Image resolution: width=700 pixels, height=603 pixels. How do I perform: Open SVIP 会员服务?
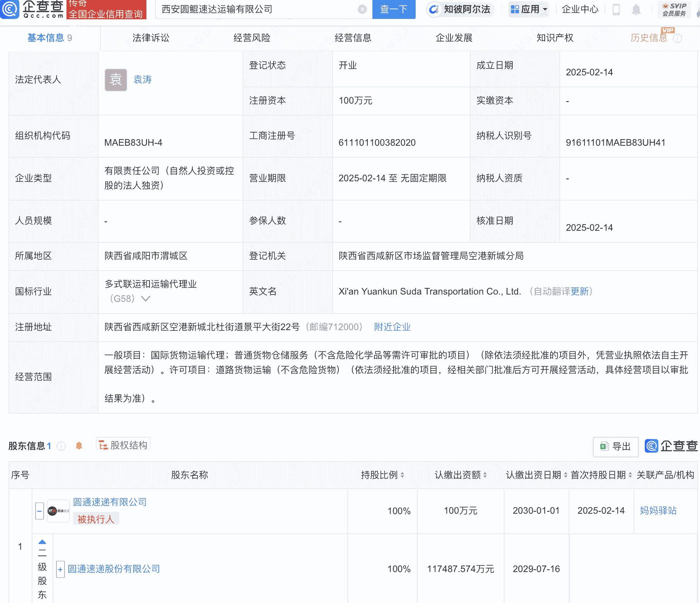pos(674,10)
